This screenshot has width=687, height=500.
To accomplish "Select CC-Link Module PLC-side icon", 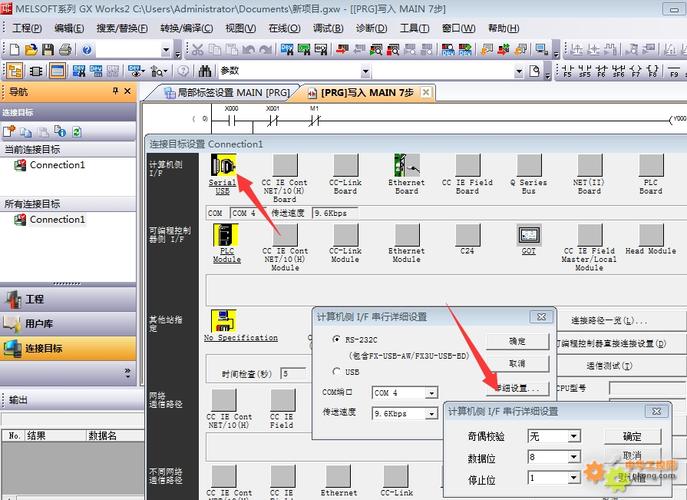I will pos(346,235).
